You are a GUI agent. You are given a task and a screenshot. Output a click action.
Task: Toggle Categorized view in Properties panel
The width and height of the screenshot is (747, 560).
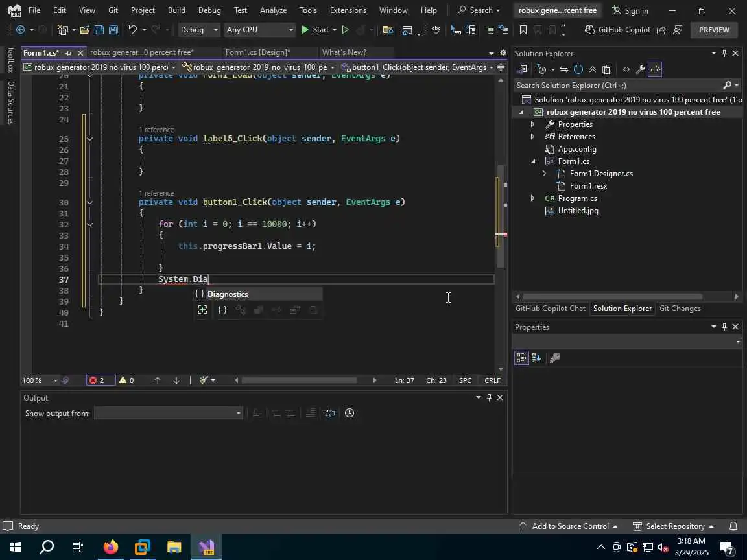[x=521, y=358]
